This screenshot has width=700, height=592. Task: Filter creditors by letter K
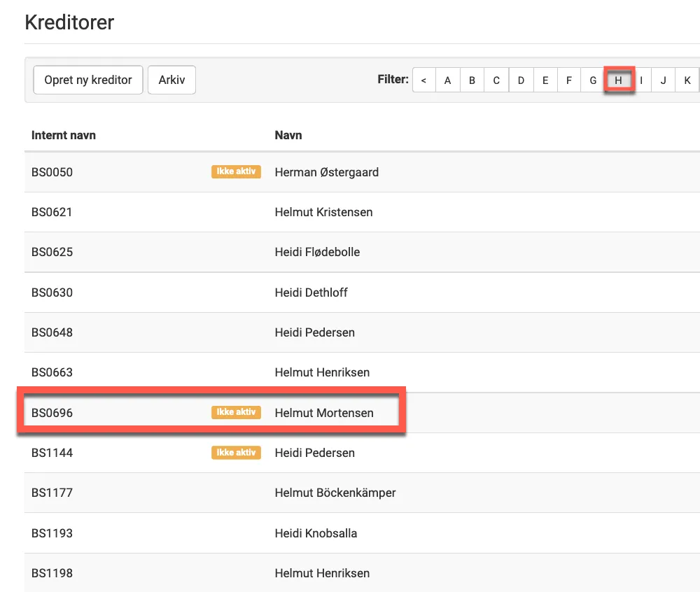(687, 80)
